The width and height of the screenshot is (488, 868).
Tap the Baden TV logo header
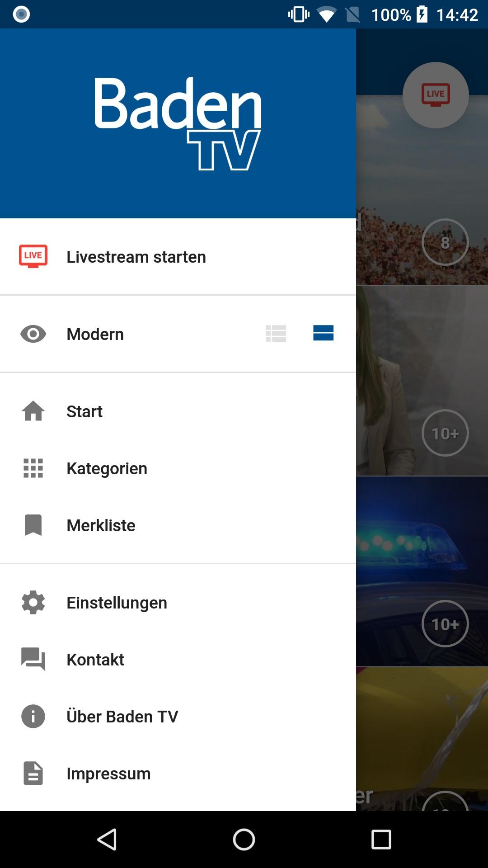coord(178,123)
